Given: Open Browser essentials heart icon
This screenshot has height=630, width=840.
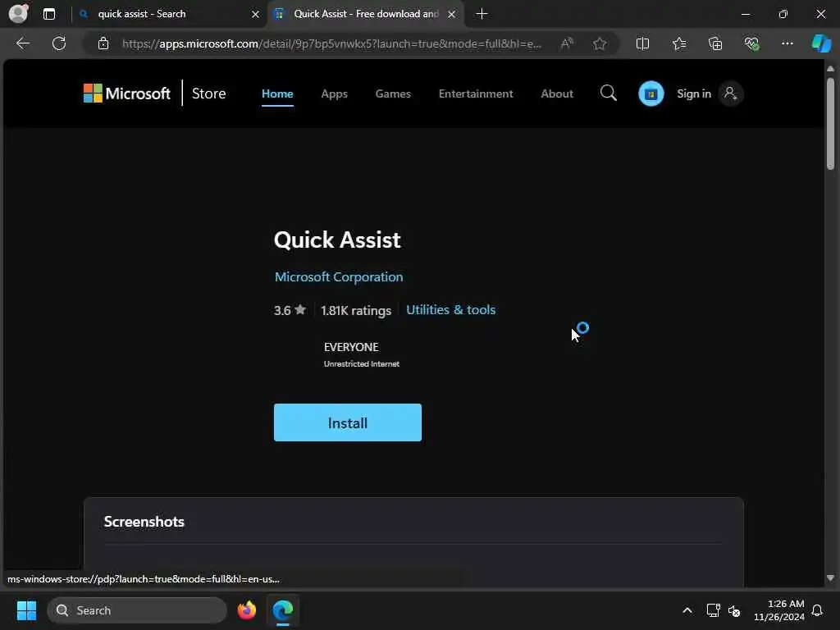Looking at the screenshot, I should coord(751,43).
